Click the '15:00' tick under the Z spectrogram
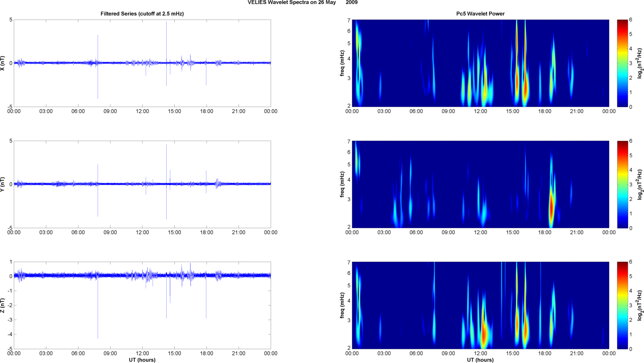Screen dimensions: 644x363 tap(513, 354)
